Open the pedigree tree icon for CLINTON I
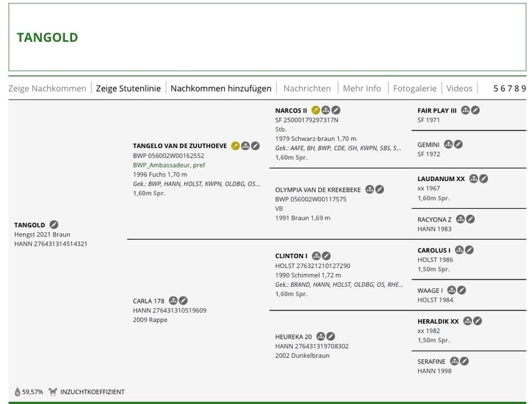Image resolution: width=532 pixels, height=404 pixels. (317, 256)
